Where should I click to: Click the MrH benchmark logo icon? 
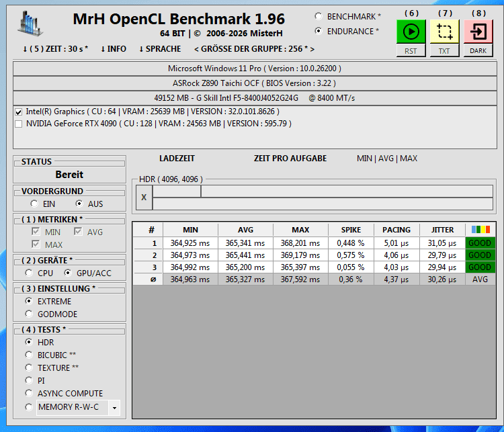tap(30, 23)
